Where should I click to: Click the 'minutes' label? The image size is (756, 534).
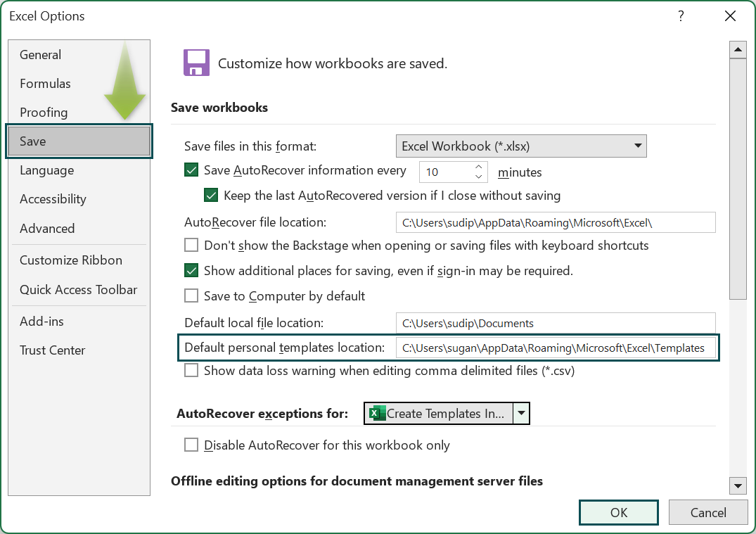[520, 172]
